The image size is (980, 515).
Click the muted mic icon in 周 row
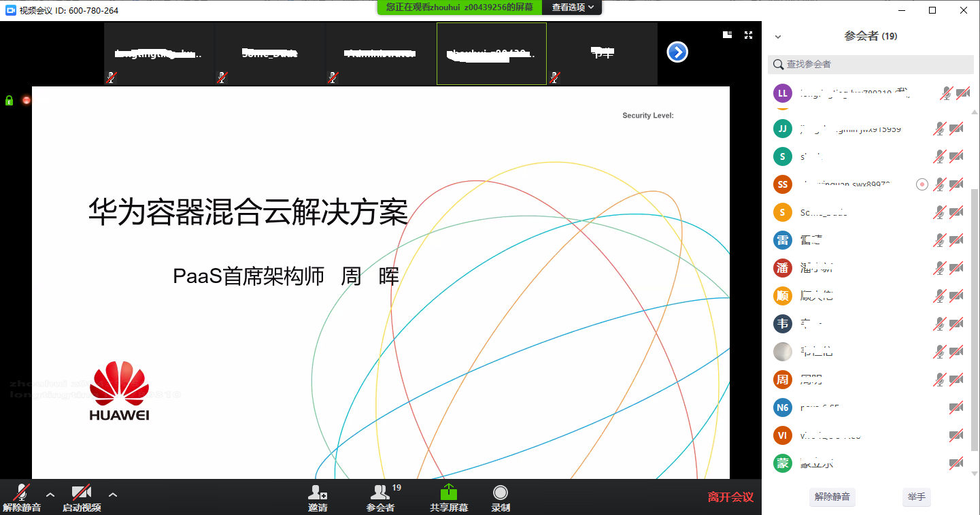tap(939, 380)
